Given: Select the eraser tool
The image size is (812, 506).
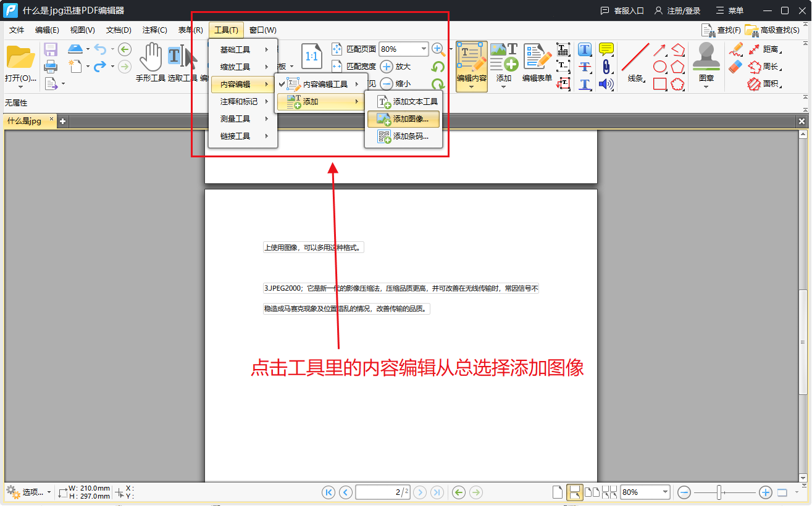Looking at the screenshot, I should (735, 66).
